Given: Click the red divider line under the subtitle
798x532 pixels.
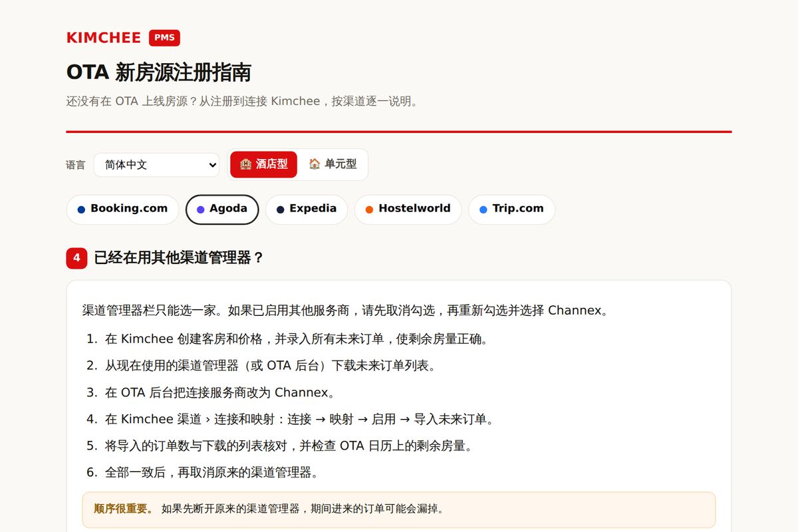Looking at the screenshot, I should (x=399, y=132).
